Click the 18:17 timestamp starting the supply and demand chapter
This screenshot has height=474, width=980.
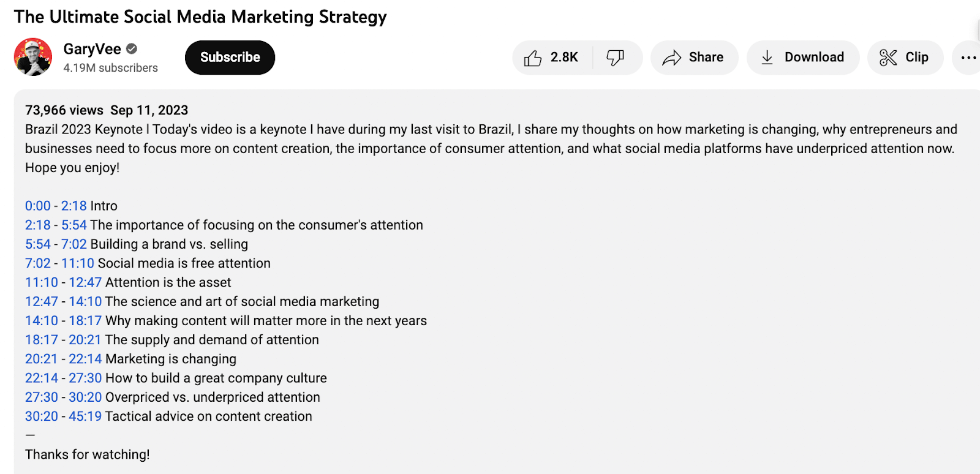[x=41, y=340]
